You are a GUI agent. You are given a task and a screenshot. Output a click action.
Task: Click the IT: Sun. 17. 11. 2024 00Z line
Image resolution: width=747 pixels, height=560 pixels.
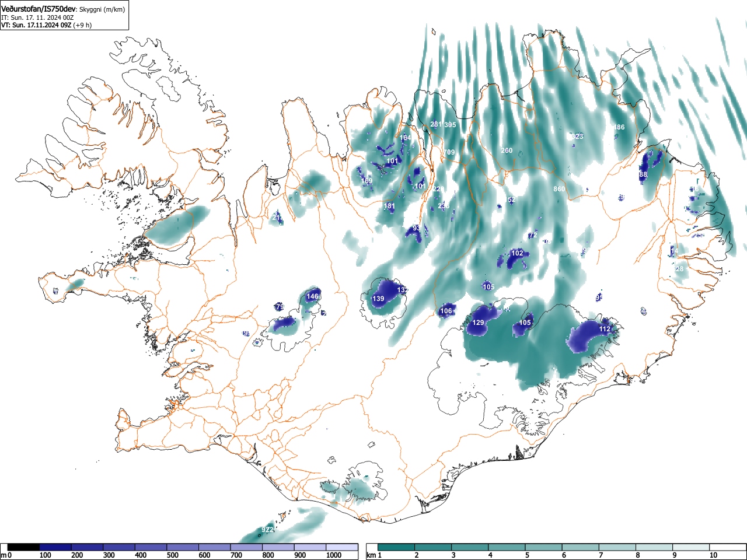pyautogui.click(x=37, y=17)
